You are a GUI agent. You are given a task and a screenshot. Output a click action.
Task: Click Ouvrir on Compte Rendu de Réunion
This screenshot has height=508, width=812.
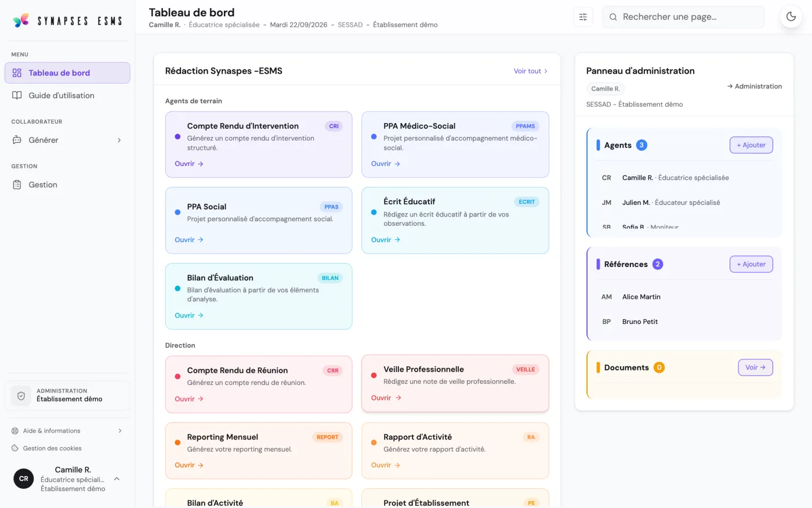(x=189, y=399)
